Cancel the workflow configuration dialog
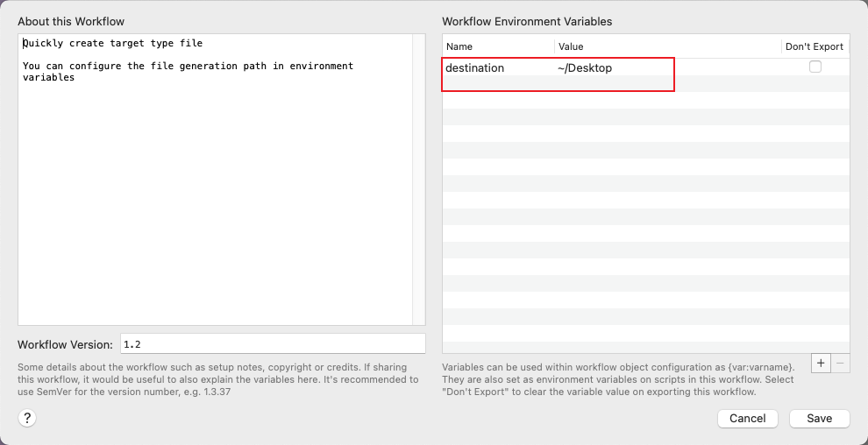The width and height of the screenshot is (868, 445). (747, 419)
